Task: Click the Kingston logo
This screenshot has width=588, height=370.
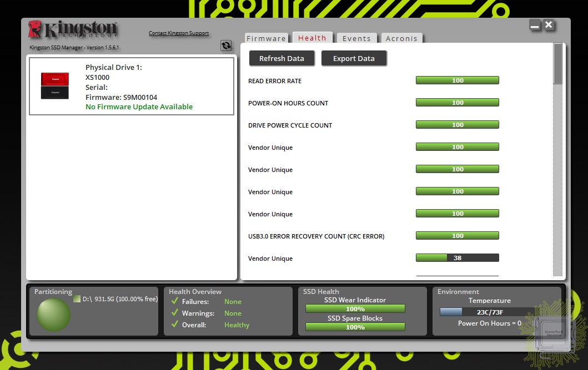Action: point(73,30)
